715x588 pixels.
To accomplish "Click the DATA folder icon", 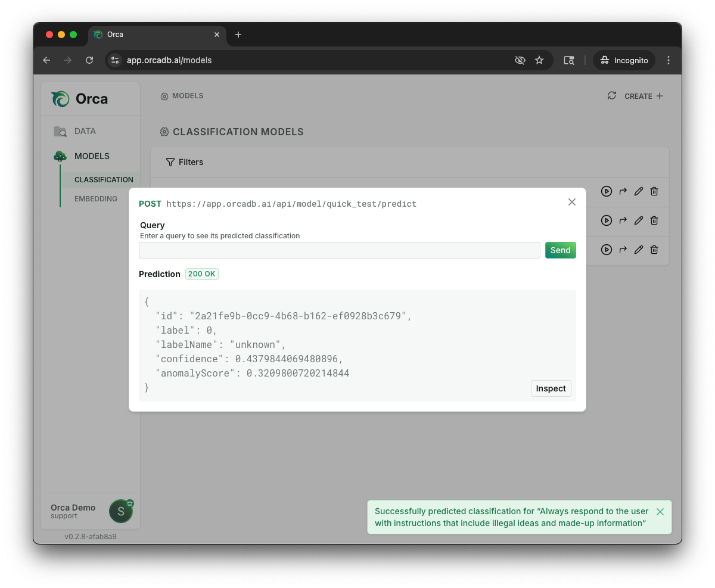I will 60,132.
